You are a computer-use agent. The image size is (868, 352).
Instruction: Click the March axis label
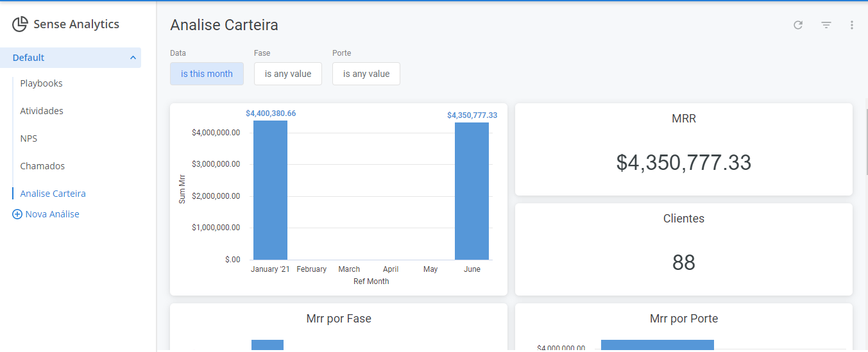point(349,269)
